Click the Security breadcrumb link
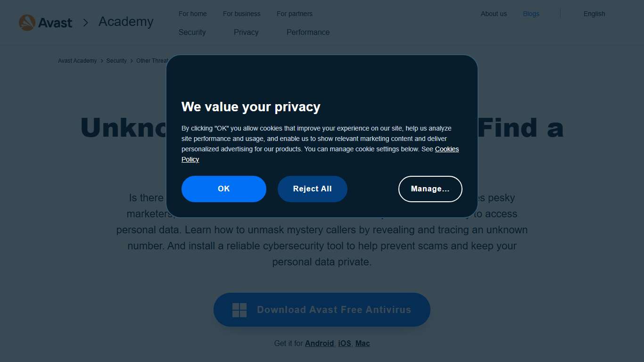The height and width of the screenshot is (362, 644). tap(116, 61)
